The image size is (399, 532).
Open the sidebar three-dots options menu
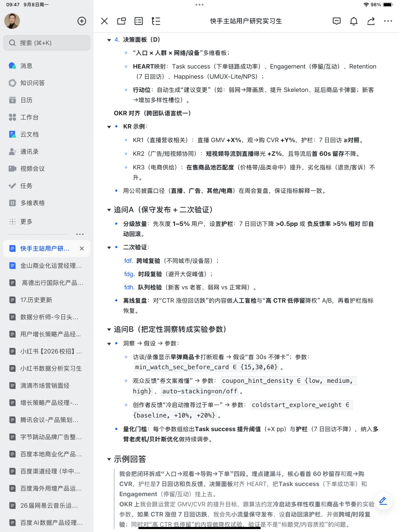(x=80, y=234)
